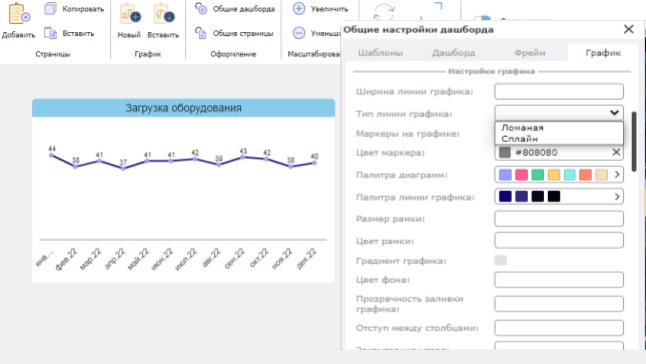Switch to the График tab

603,53
